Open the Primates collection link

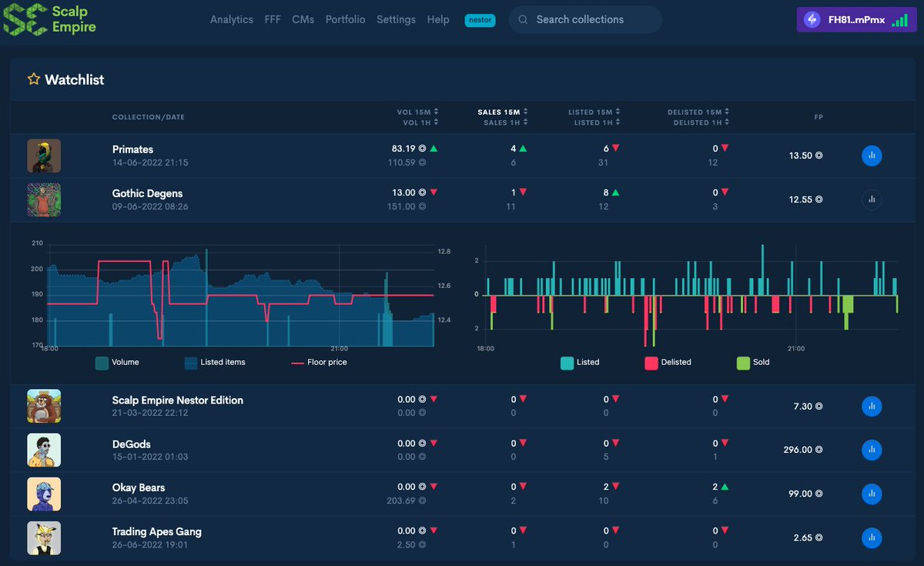(132, 149)
